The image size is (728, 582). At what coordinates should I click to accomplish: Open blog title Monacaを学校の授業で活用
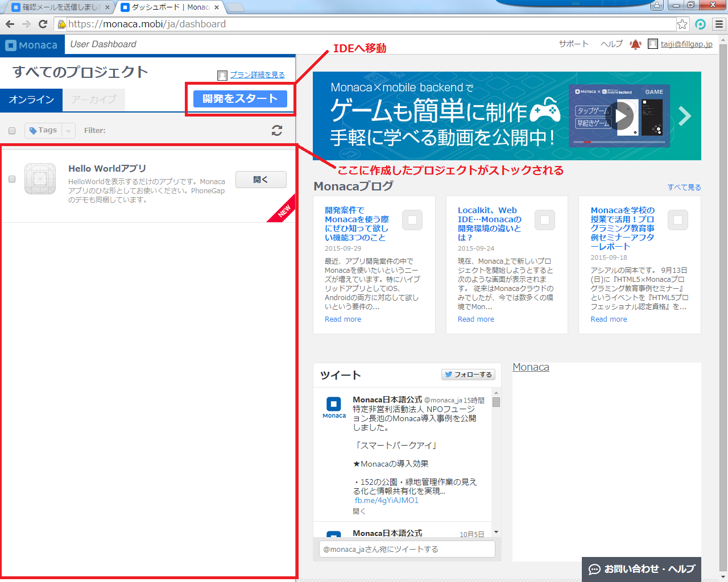click(623, 228)
